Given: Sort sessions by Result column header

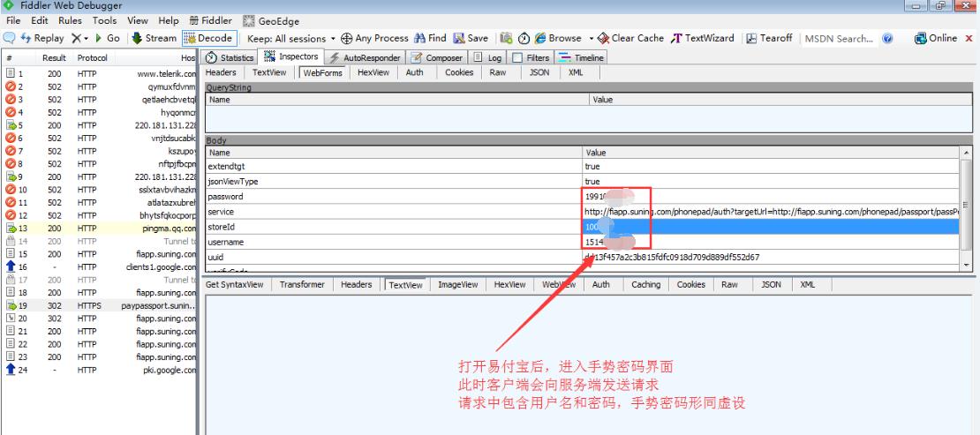Looking at the screenshot, I should [x=55, y=58].
